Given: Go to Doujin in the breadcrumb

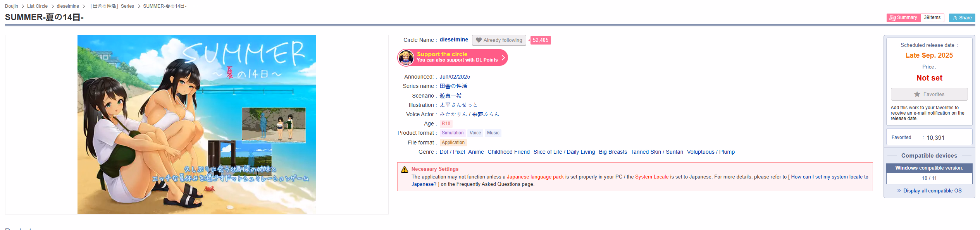Looking at the screenshot, I should point(12,6).
